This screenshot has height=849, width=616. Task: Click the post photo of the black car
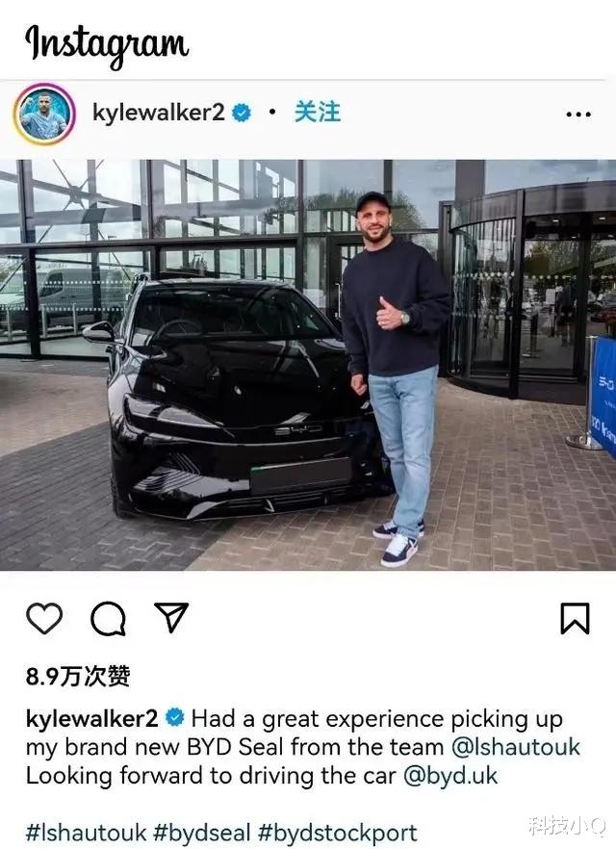tap(308, 365)
